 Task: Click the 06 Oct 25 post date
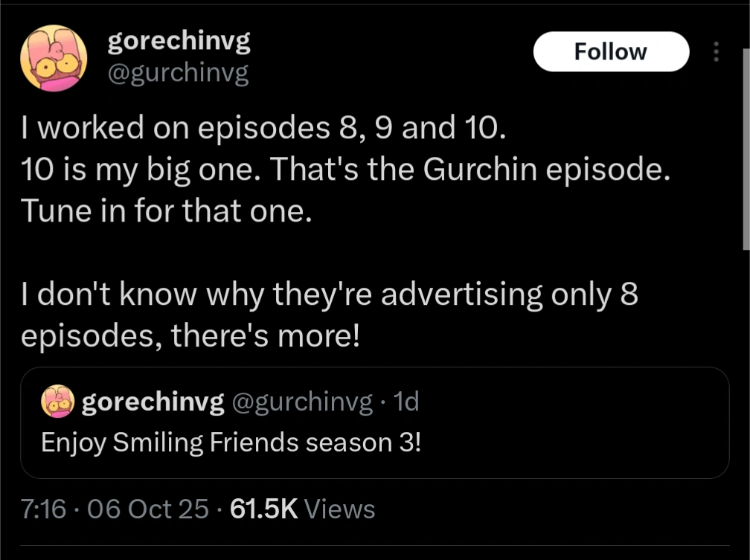pos(147,509)
